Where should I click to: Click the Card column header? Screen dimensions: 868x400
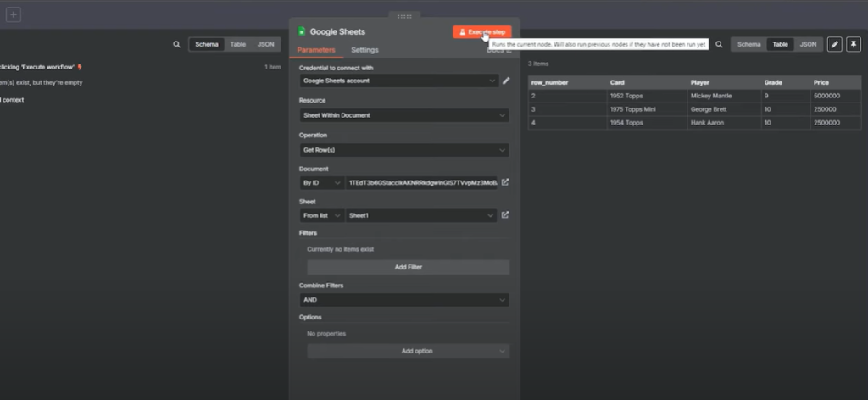point(647,82)
